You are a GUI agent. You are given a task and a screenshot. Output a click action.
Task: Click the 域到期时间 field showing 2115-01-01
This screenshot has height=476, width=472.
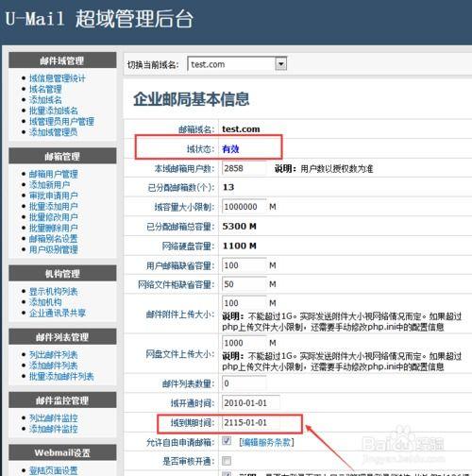[x=251, y=422]
